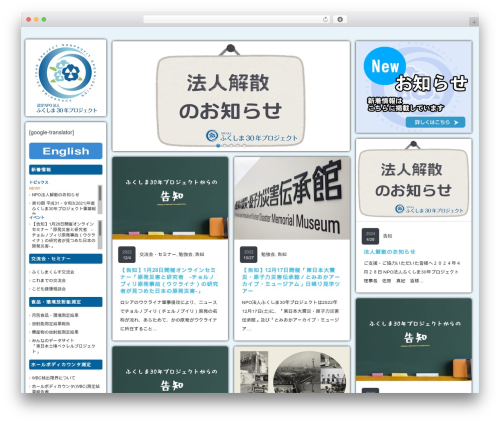
Task: Open the 1月28日オンラインセミナー event link in sidebar
Action: [63, 235]
